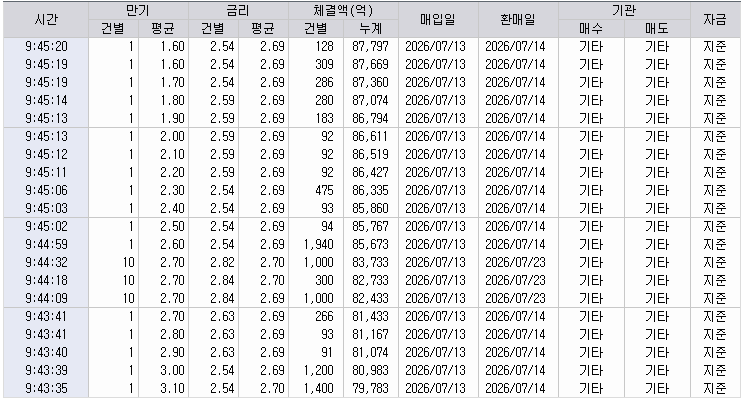Screen dimensions: 741x401
Task: Click cumulative amount 87,797
Action: click(x=370, y=46)
